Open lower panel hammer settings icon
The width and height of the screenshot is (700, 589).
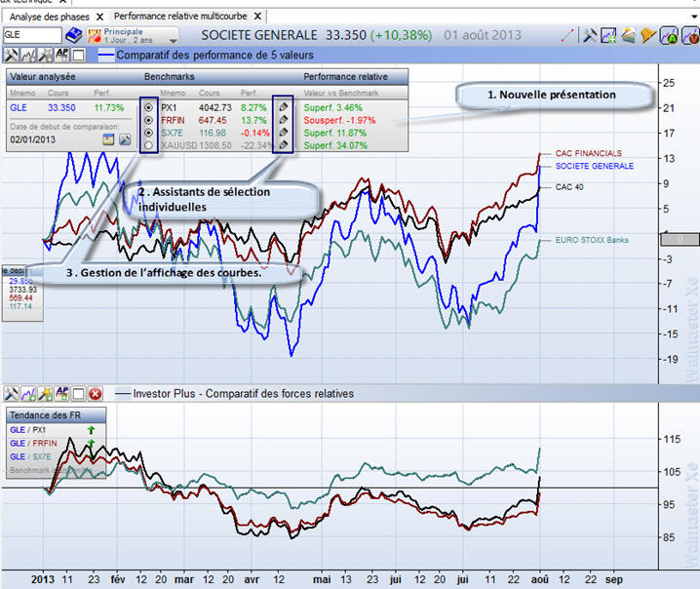tap(11, 394)
